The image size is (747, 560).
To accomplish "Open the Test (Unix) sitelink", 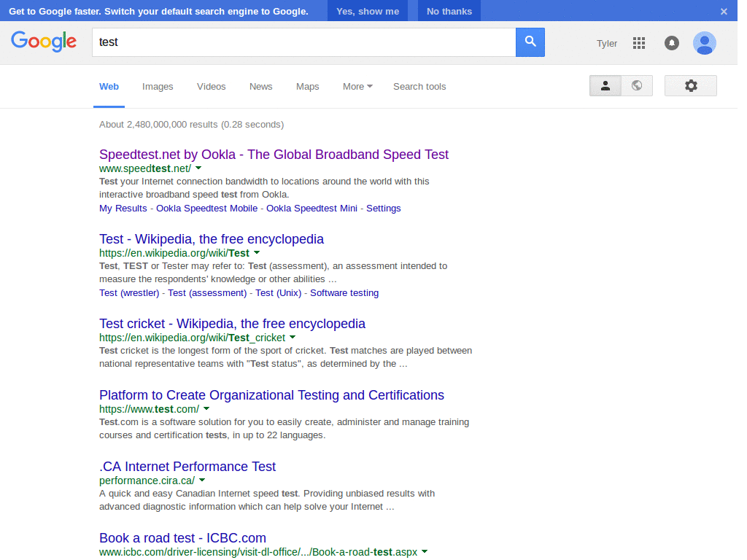I will 278,293.
